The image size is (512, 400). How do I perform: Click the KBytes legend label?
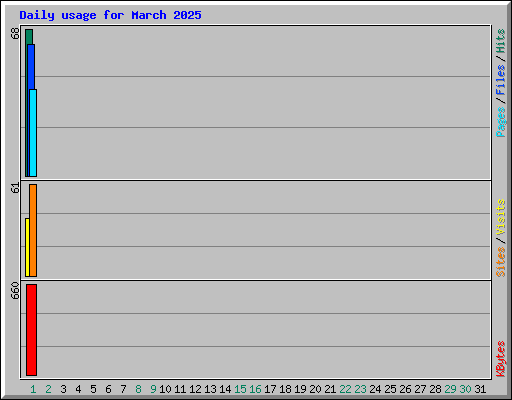[500, 359]
